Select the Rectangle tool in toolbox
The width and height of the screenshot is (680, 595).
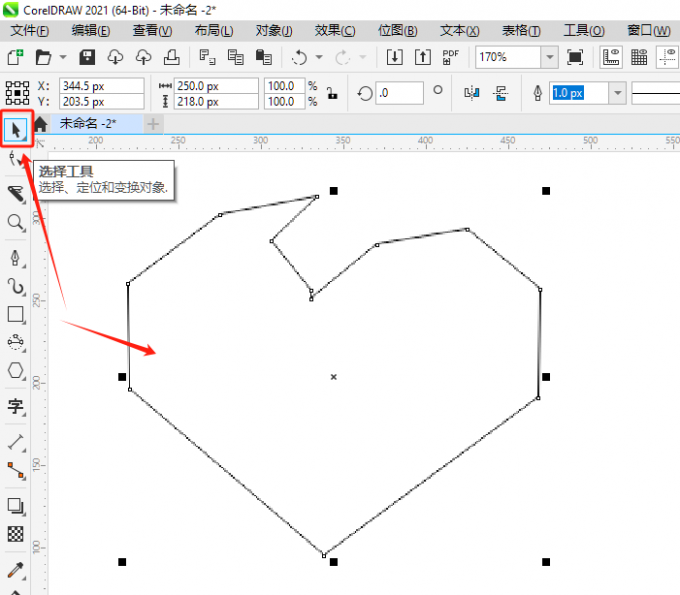click(16, 314)
